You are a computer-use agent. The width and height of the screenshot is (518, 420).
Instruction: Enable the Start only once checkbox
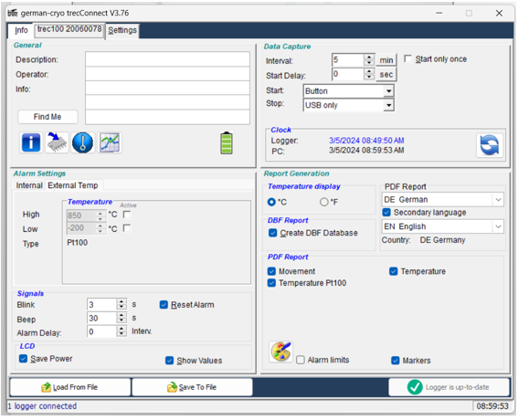(408, 58)
